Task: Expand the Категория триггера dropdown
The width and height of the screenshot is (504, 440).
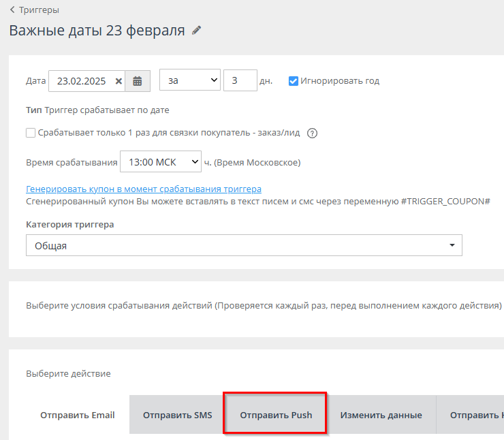Action: [x=244, y=245]
